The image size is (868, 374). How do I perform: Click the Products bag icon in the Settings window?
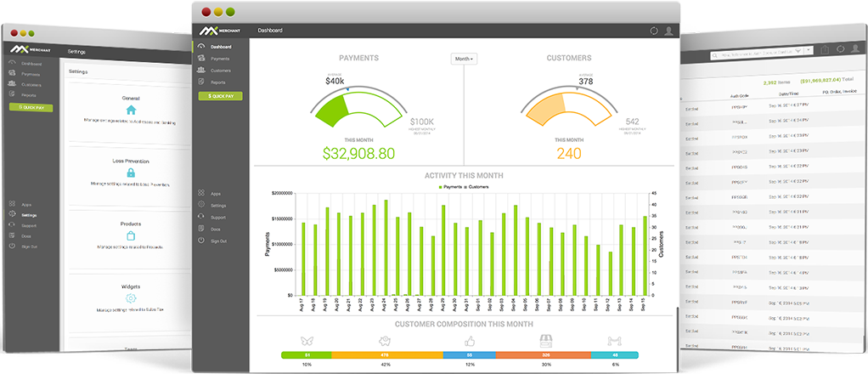pyautogui.click(x=131, y=235)
